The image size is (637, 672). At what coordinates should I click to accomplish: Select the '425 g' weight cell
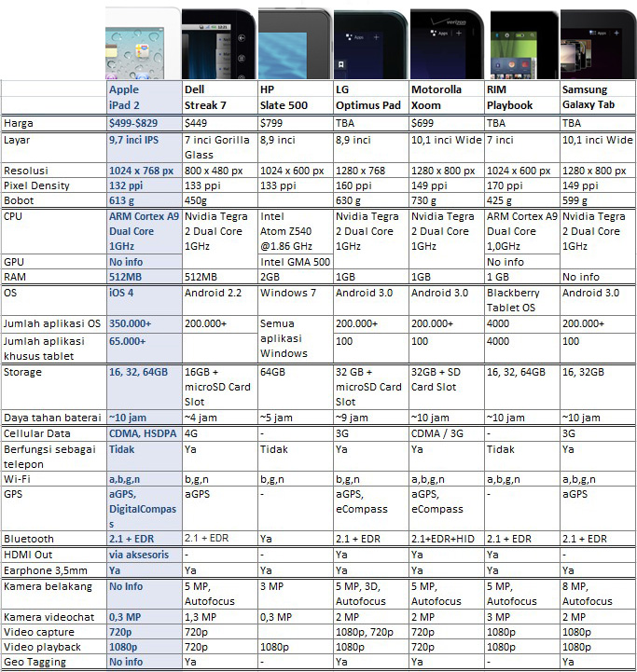[x=522, y=200]
